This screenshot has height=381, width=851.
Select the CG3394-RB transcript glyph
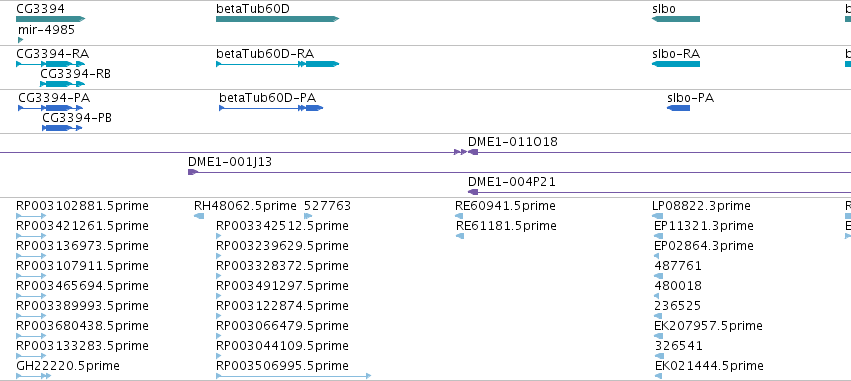tap(62, 84)
